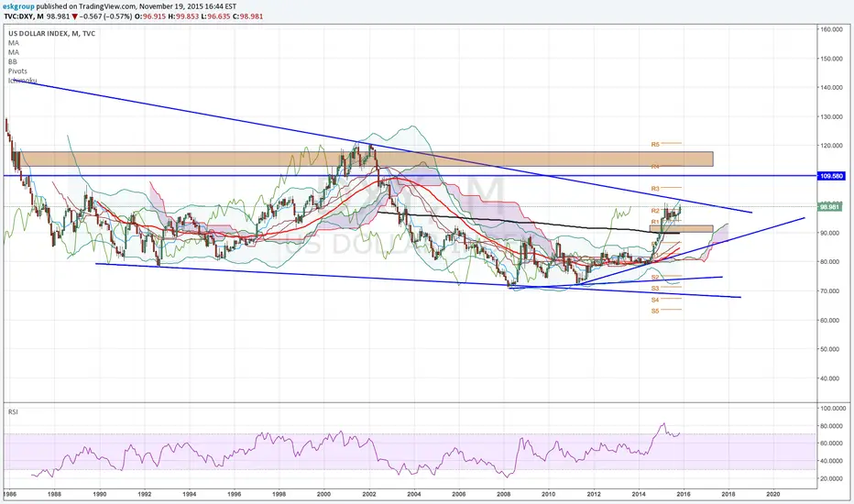This screenshot has height=504, width=854.
Task: Click the 80.0000 RSI axis label
Action: pyautogui.click(x=833, y=426)
